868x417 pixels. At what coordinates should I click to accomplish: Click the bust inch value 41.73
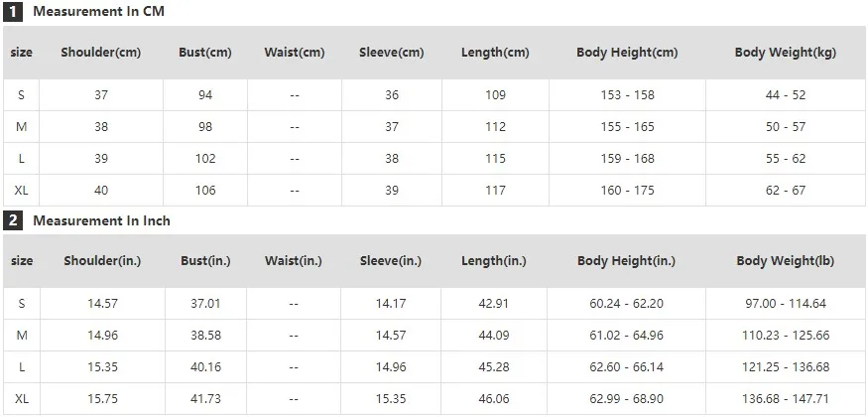pyautogui.click(x=205, y=399)
